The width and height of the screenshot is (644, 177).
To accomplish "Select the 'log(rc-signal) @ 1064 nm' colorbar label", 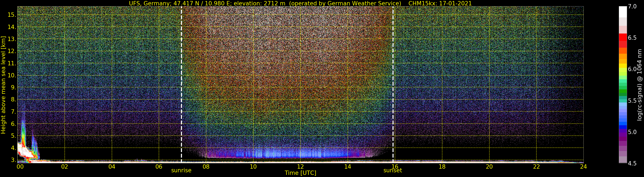I will pos(639,85).
